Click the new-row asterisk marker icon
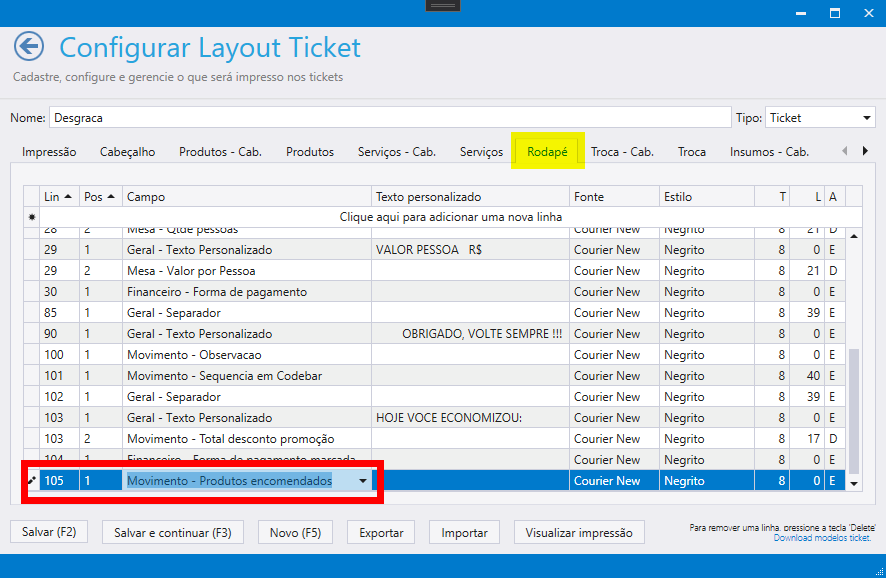This screenshot has height=578, width=886. [x=32, y=217]
